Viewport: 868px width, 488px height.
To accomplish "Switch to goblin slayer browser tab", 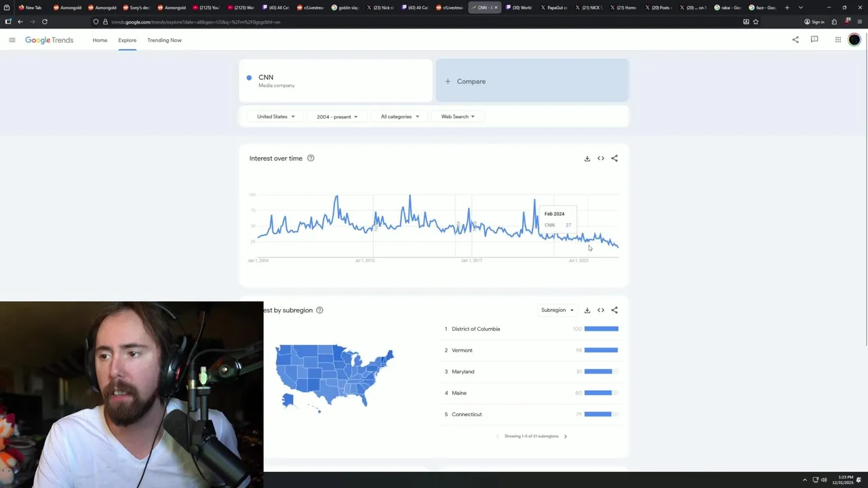I will coord(345,7).
